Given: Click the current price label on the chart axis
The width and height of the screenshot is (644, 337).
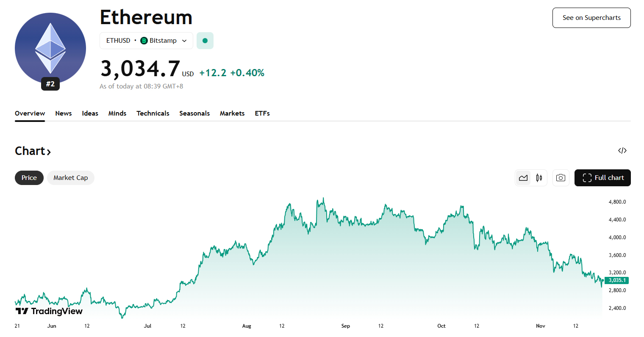Looking at the screenshot, I should [x=617, y=280].
